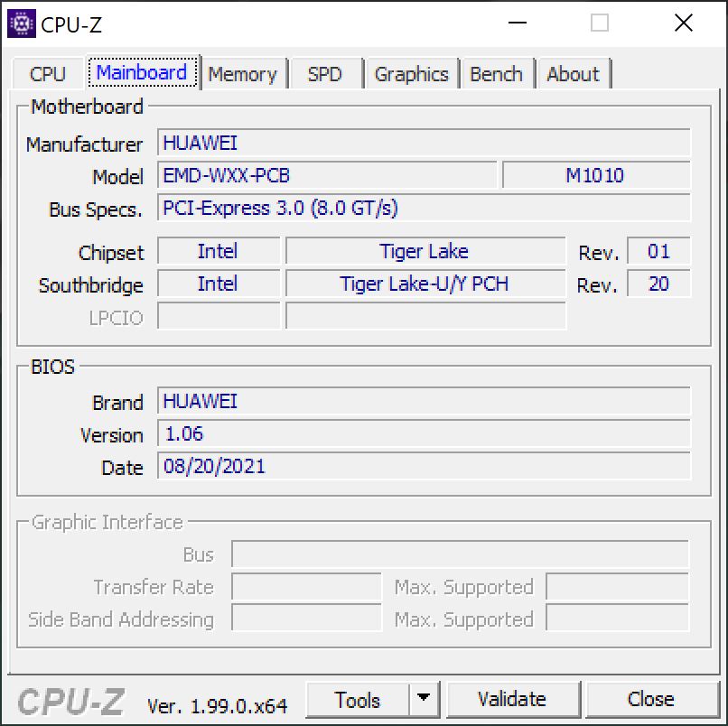Image resolution: width=728 pixels, height=726 pixels.
Task: Click the Tools button
Action: click(x=358, y=700)
